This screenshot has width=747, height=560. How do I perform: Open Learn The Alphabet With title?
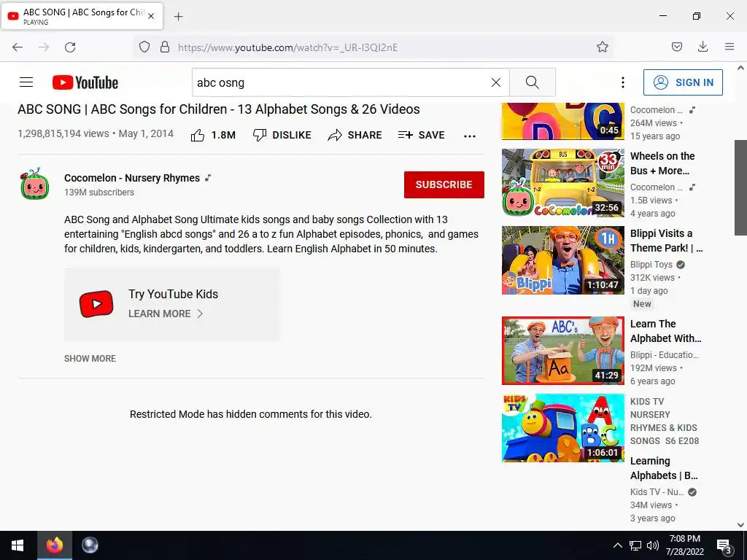665,331
